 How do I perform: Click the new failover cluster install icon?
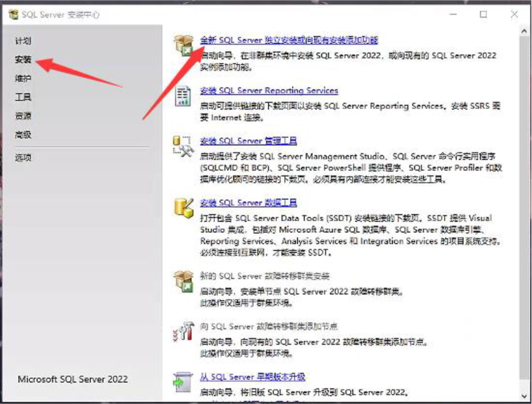point(183,281)
